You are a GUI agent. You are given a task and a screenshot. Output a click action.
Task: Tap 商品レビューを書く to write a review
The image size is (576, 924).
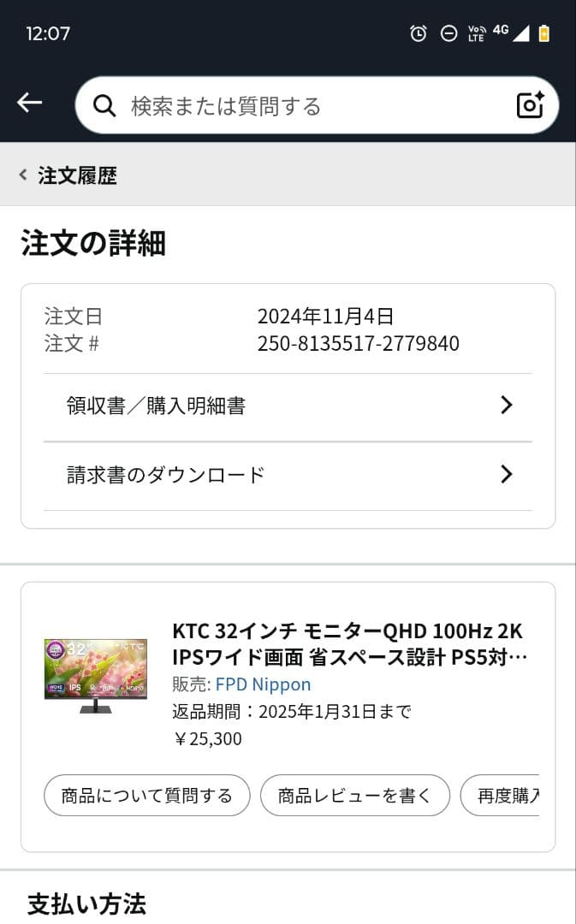pos(355,795)
